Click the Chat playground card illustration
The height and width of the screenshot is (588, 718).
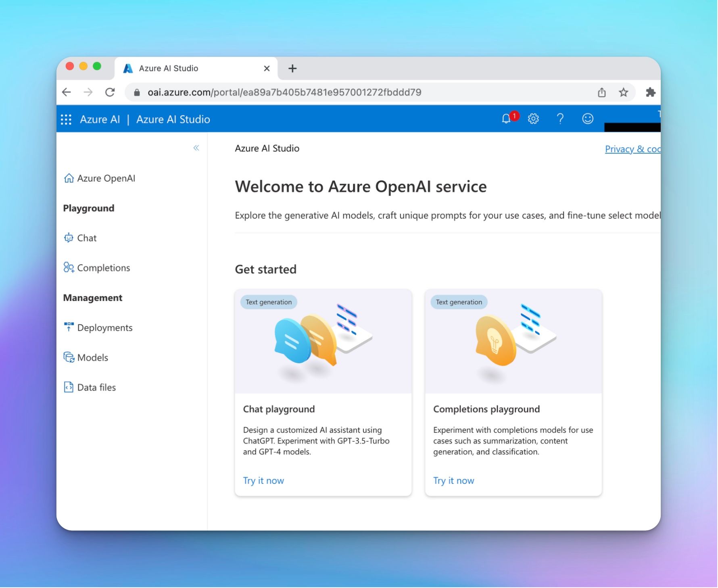[323, 341]
